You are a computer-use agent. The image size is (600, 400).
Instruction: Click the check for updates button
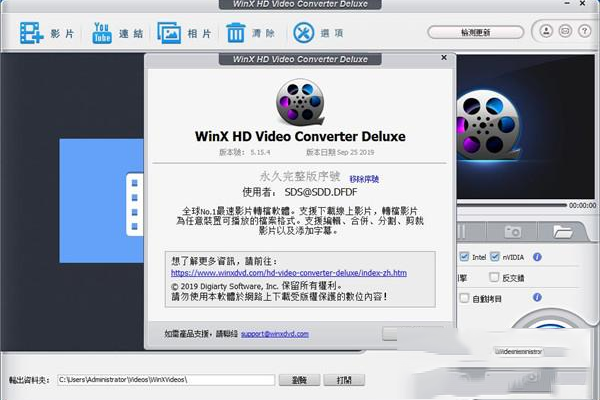pos(476,33)
